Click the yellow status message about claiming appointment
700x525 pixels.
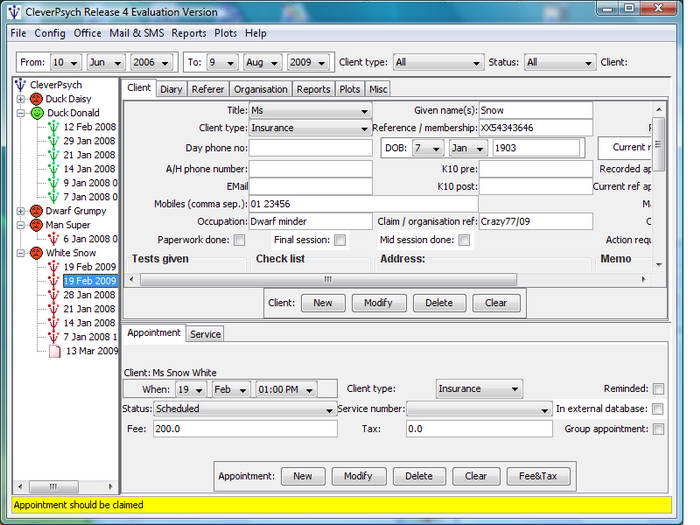point(79,505)
